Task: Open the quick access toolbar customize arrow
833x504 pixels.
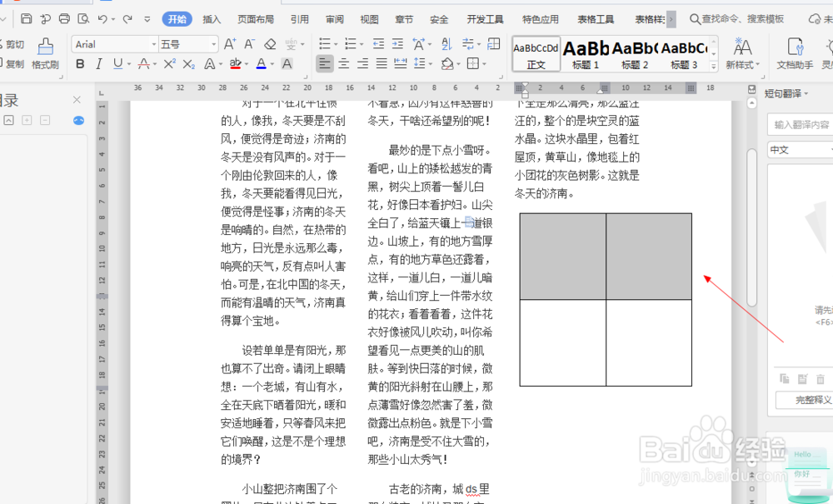Action: (147, 20)
